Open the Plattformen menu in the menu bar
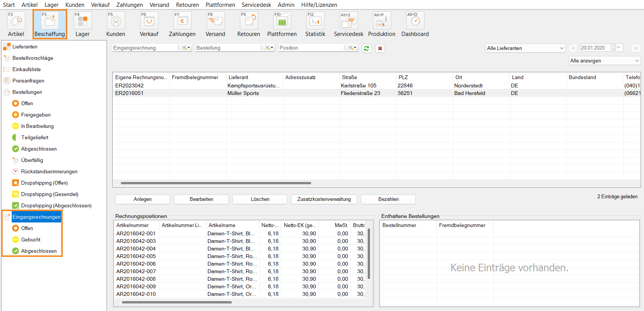Image resolution: width=644 pixels, height=311 pixels. [x=220, y=5]
